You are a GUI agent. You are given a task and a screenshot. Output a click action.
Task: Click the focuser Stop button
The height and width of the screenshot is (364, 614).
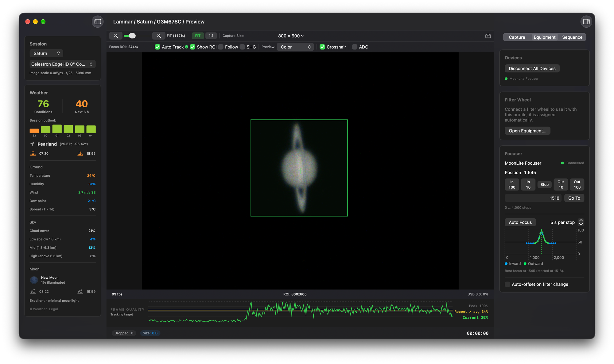tap(544, 185)
